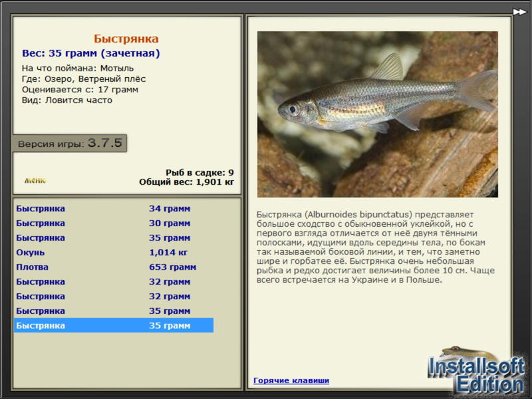Click the Вес: 35 грамм (зачетная) line
This screenshot has height=399, width=532.
[91, 53]
